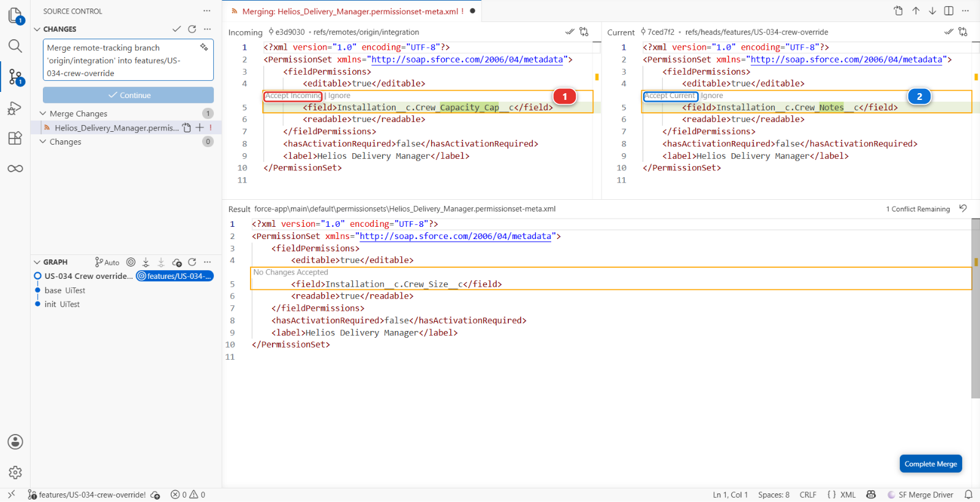Collapse the CHANGES section
Screen dimensions: 980x502
tap(37, 29)
